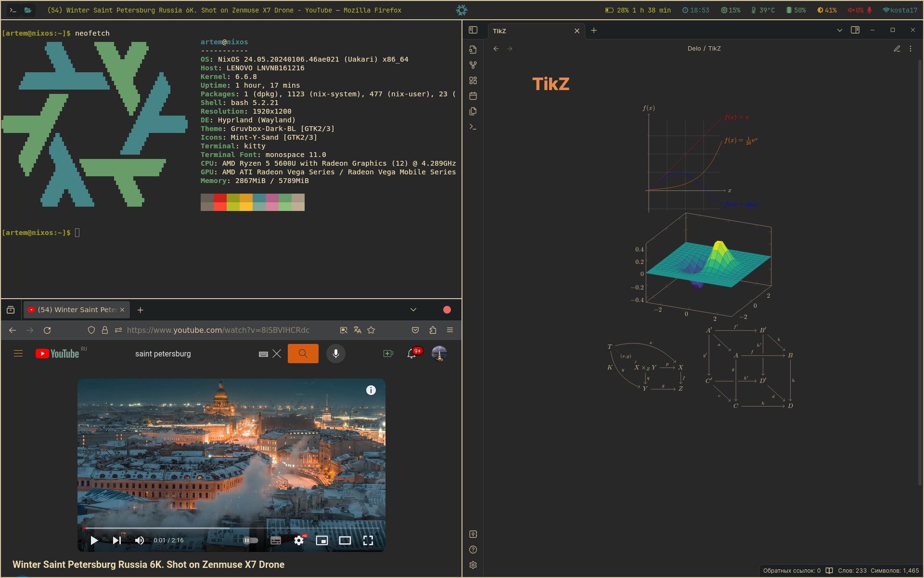Image resolution: width=924 pixels, height=578 pixels.
Task: Show site security lock info
Action: point(105,330)
